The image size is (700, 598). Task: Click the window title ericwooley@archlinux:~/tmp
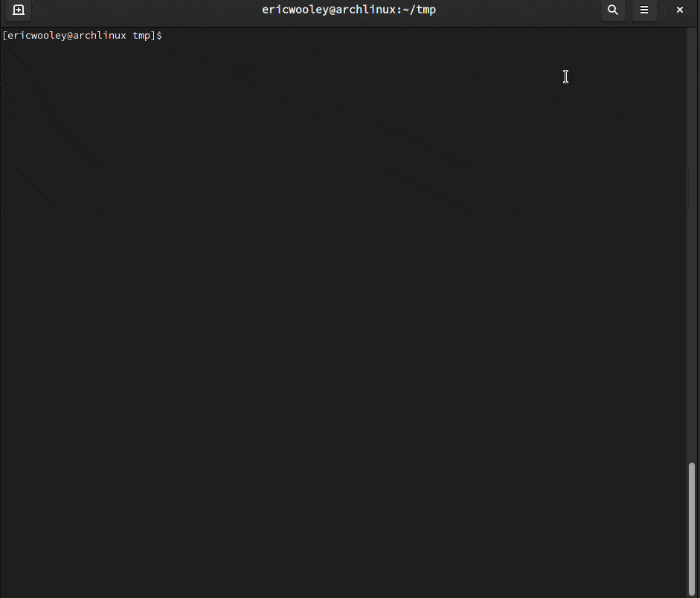point(349,10)
